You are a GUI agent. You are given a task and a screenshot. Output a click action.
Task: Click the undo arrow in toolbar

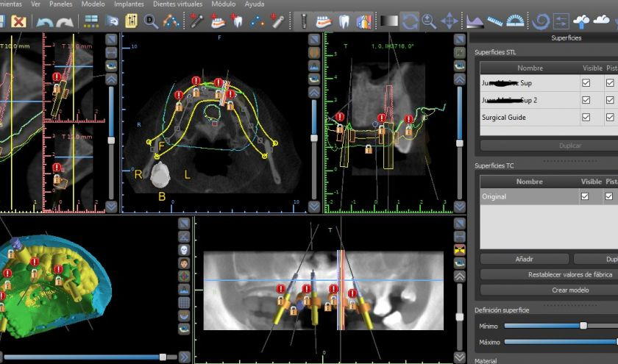(x=43, y=21)
